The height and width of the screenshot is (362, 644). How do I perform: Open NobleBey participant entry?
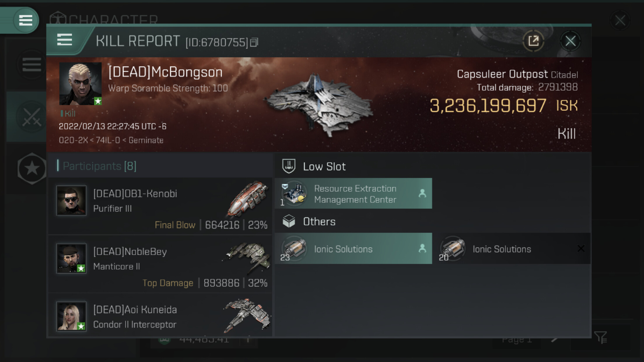[x=160, y=264]
